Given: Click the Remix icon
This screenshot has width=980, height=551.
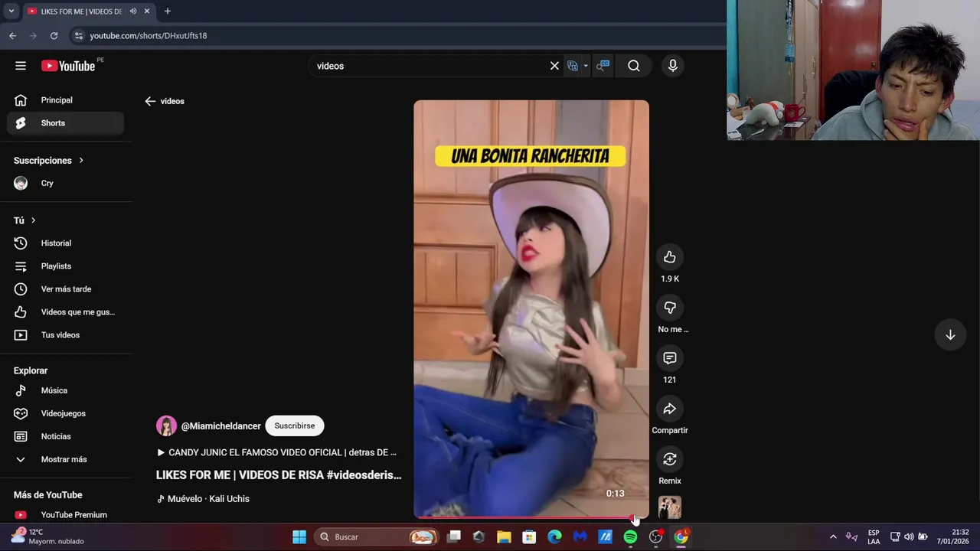Looking at the screenshot, I should (670, 459).
